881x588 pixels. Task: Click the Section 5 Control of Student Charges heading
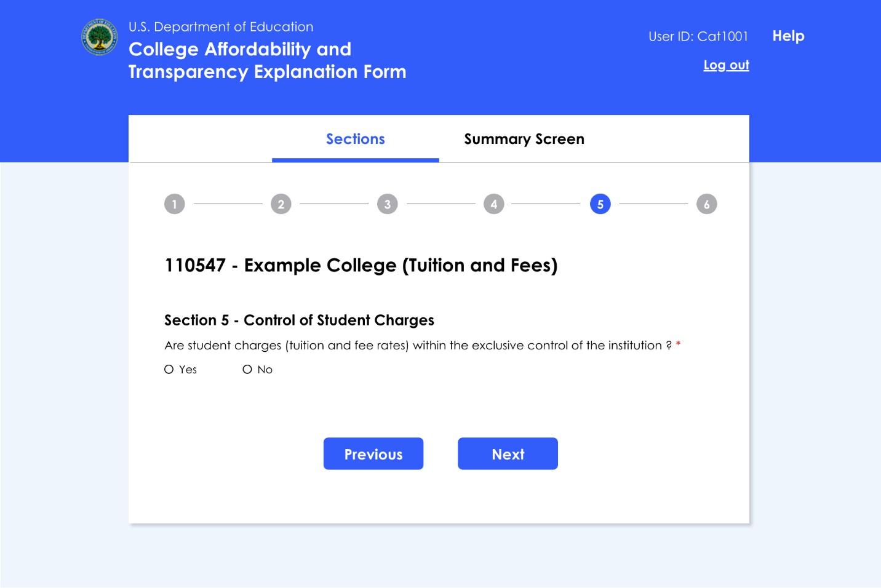coord(299,320)
